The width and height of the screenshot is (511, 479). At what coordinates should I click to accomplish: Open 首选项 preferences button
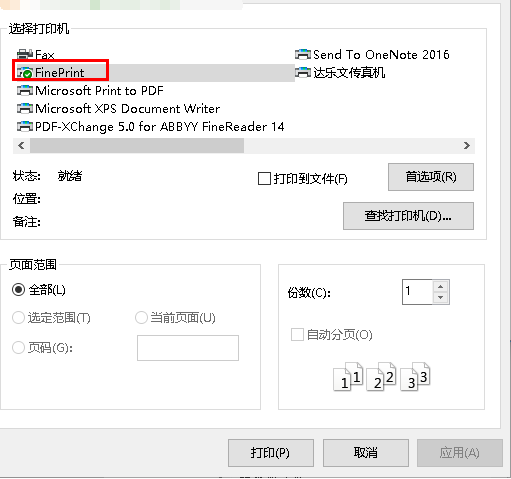point(431,177)
